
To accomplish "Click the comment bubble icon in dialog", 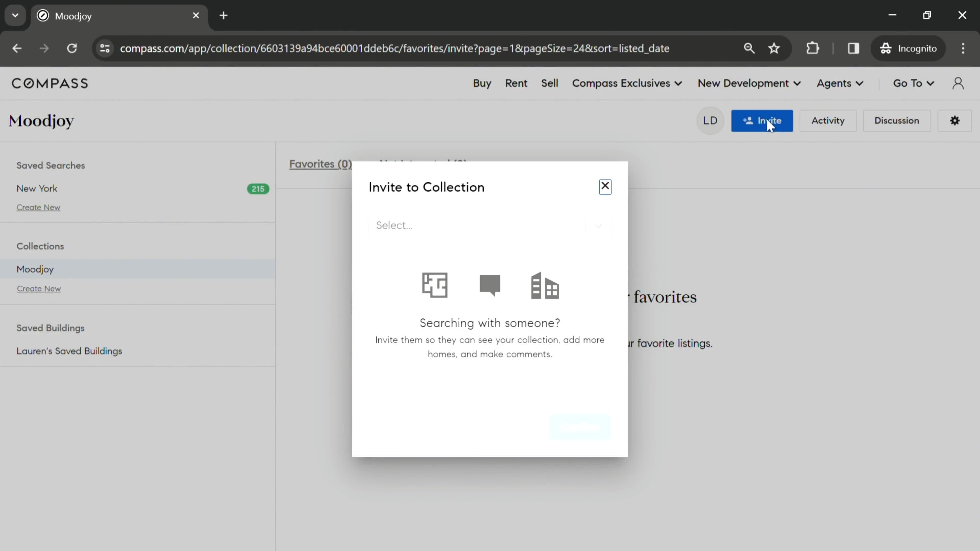I will (x=490, y=285).
